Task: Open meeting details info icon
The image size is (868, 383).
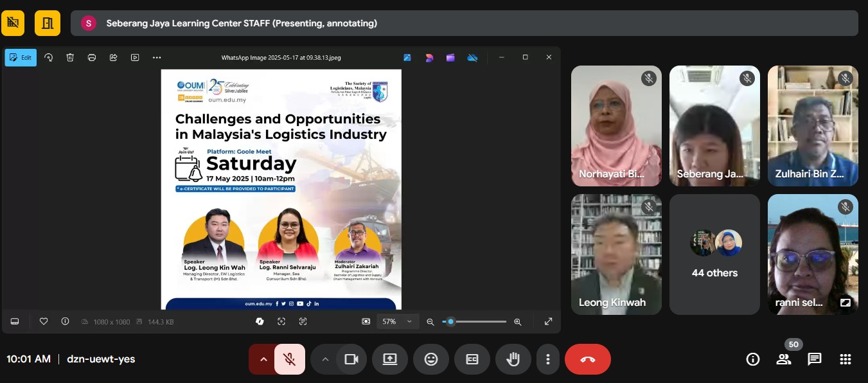Action: (753, 359)
